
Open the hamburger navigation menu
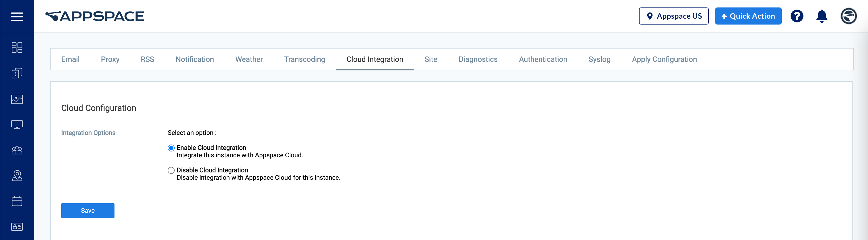pyautogui.click(x=17, y=17)
